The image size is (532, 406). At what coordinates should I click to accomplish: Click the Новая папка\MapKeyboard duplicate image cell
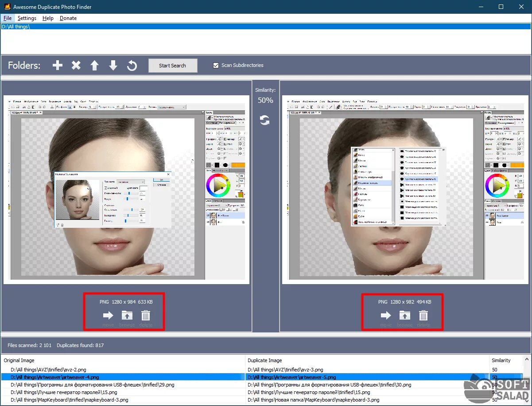pos(367,400)
